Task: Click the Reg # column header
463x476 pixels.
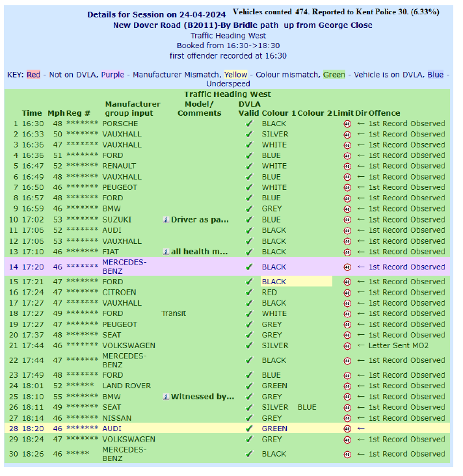Action: [78, 113]
